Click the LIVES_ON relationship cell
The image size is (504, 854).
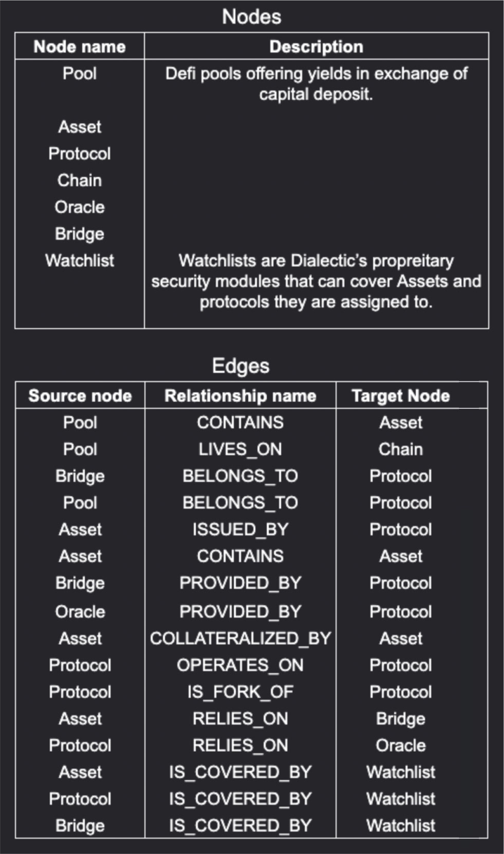click(x=240, y=449)
